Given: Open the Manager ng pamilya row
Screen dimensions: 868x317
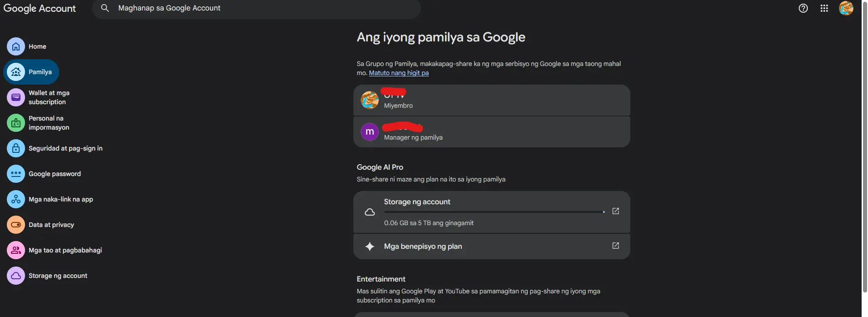Looking at the screenshot, I should (492, 132).
